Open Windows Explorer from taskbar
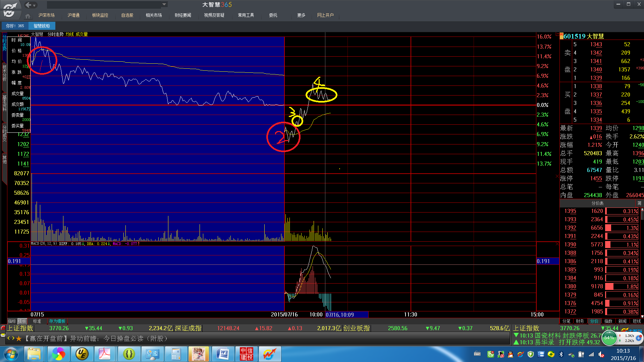Viewport: 644px width, 362px height. pos(34,354)
